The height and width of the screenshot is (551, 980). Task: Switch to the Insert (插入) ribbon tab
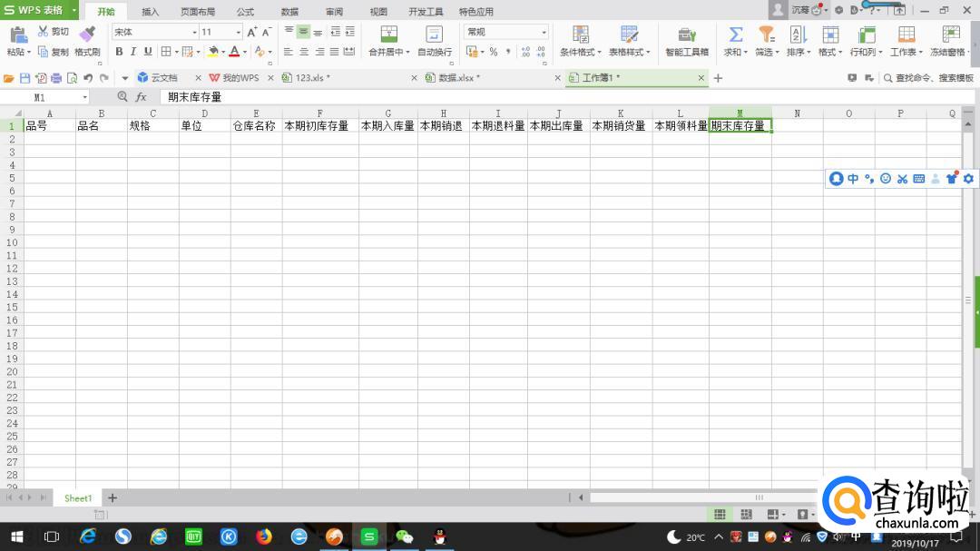(x=150, y=11)
